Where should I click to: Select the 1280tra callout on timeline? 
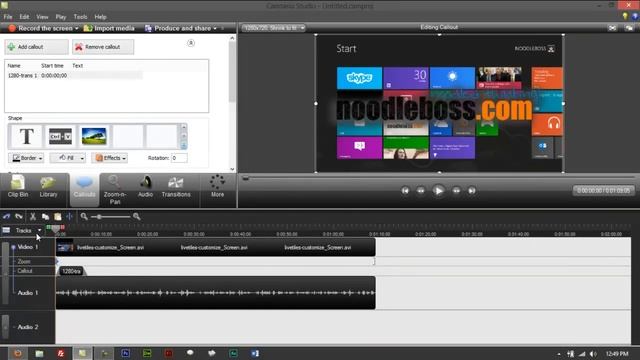[x=71, y=271]
